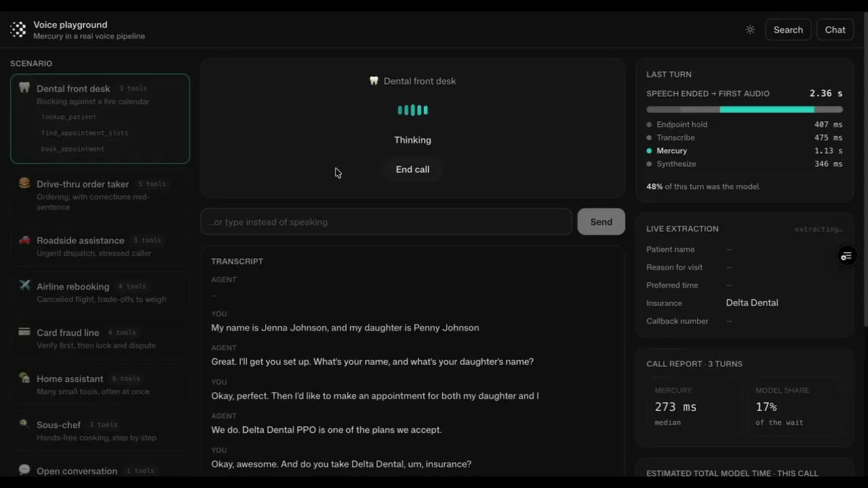
Task: Focus the 'or type instead of speaking' field
Action: click(x=386, y=222)
